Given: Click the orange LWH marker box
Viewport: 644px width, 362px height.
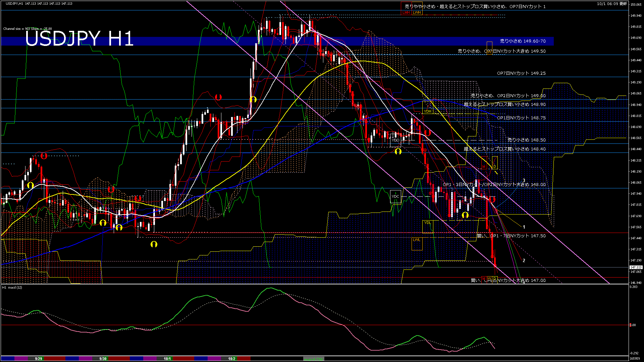Looking at the screenshot, I should [x=417, y=12].
